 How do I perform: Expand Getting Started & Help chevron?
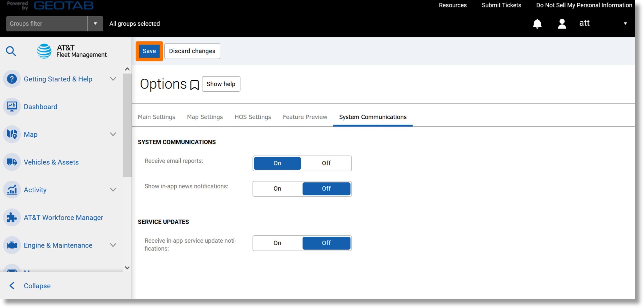click(113, 79)
